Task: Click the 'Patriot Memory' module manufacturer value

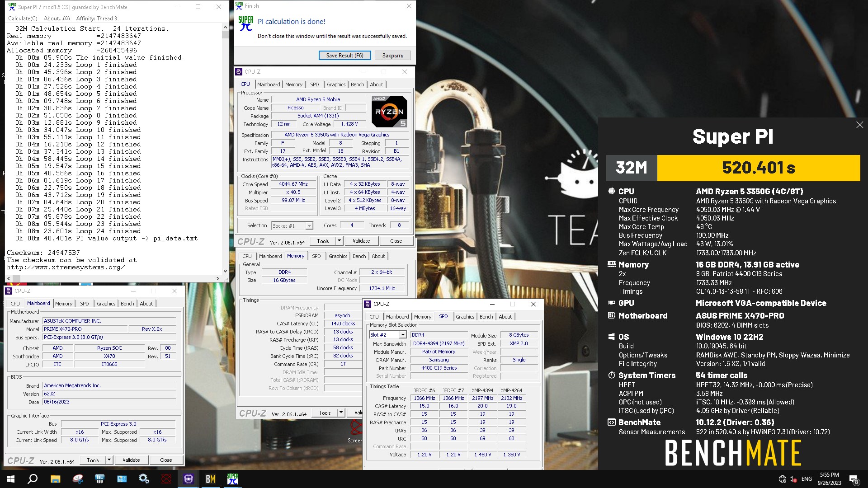Action: point(439,352)
